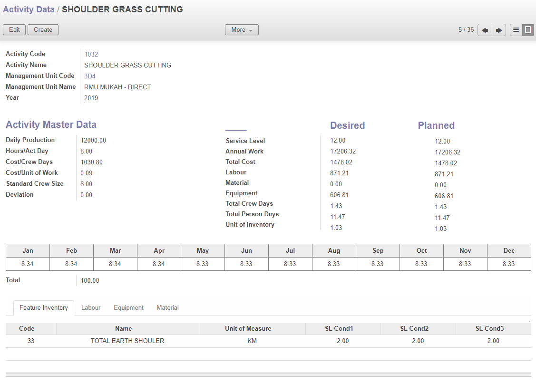
Task: Switch to the Labour tab
Action: (x=91, y=308)
